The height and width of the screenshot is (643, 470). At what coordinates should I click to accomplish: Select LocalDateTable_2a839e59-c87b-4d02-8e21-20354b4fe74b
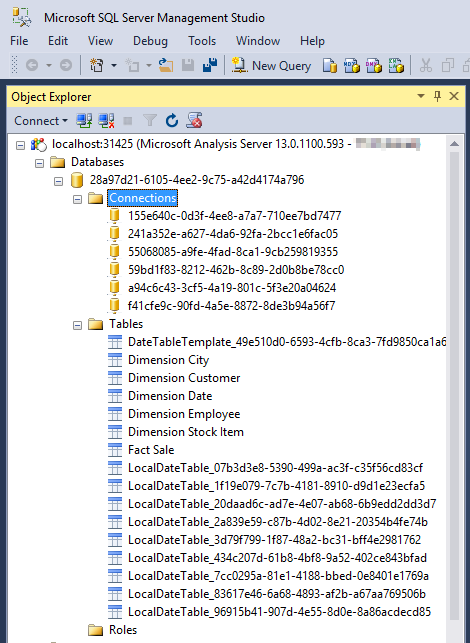pyautogui.click(x=278, y=522)
